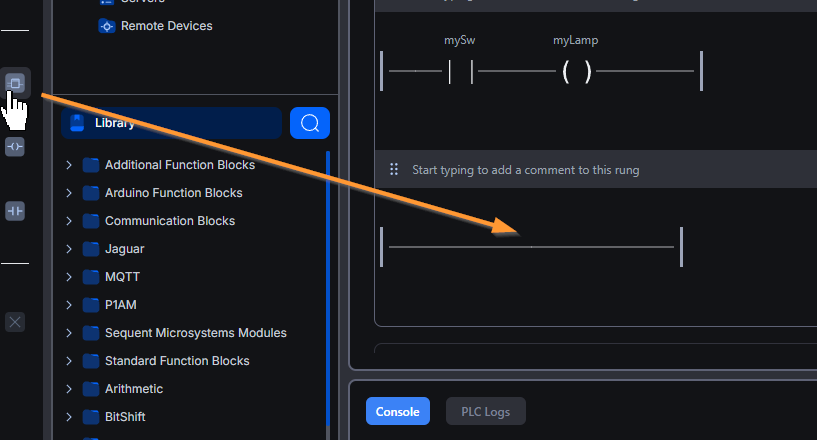Select the contact tool icon
This screenshot has width=817, height=440.
click(x=15, y=211)
